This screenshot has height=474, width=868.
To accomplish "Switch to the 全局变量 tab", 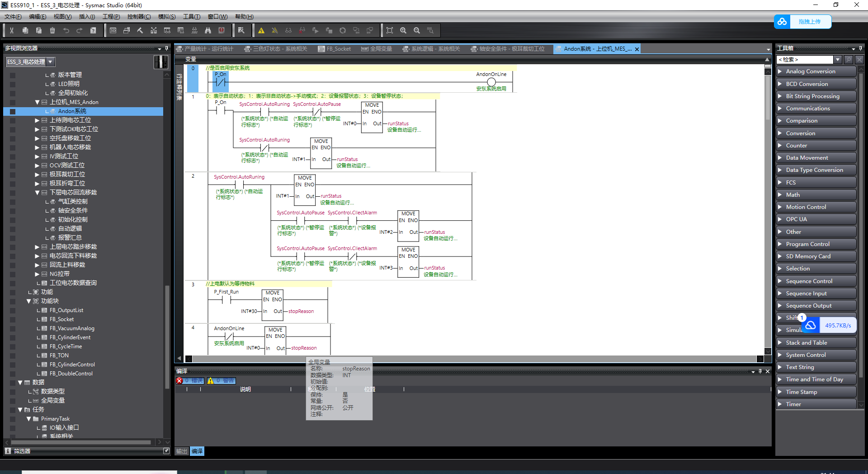I will coord(377,49).
